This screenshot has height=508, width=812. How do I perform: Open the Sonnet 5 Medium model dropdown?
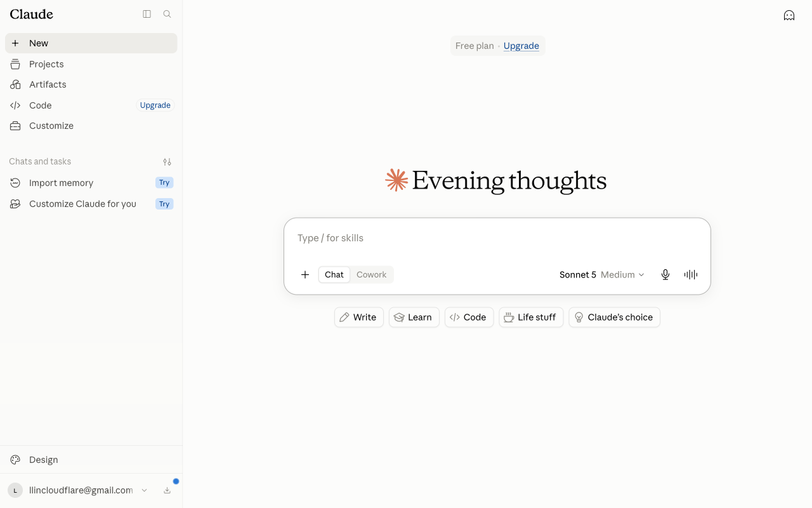(602, 274)
